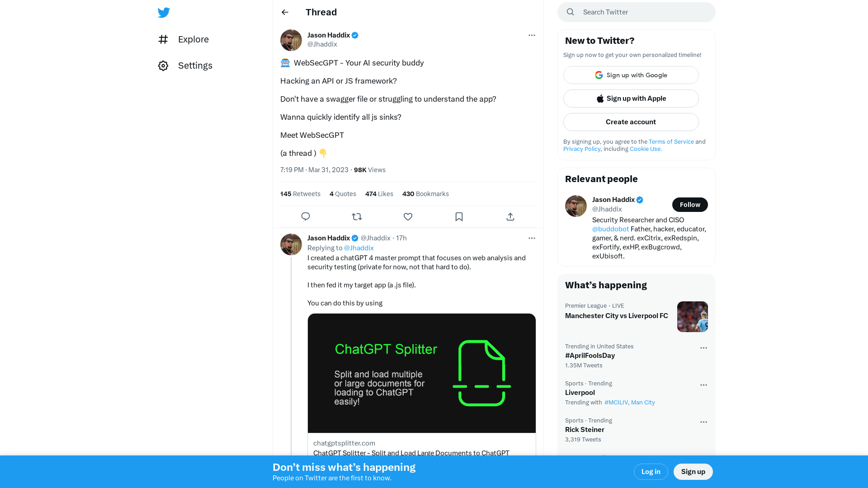
Task: Sign up with Google account
Action: [631, 75]
